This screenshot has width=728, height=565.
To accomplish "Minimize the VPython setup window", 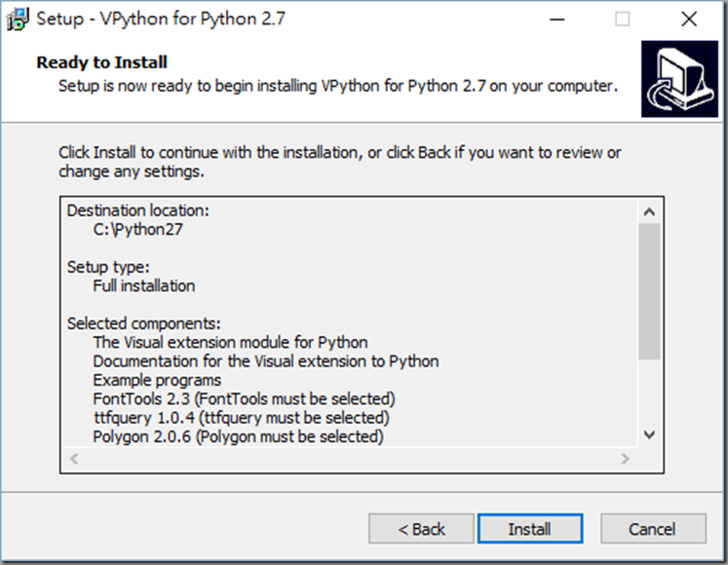I will pyautogui.click(x=556, y=19).
